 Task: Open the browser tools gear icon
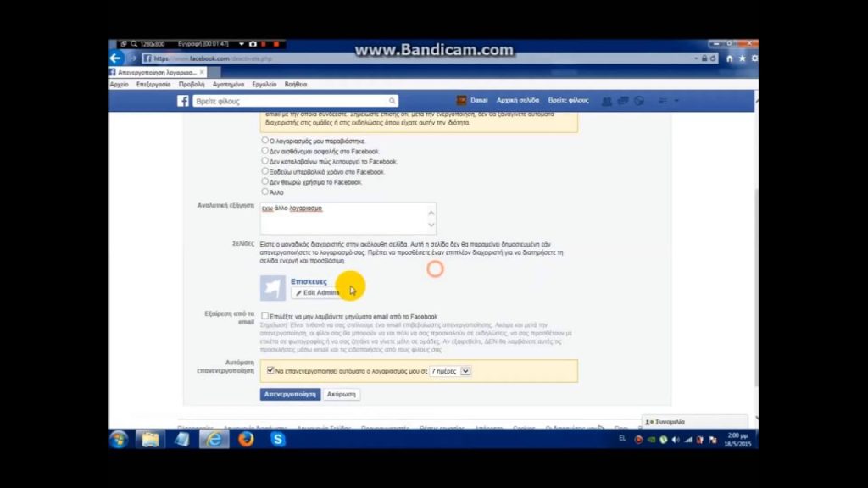coord(754,58)
